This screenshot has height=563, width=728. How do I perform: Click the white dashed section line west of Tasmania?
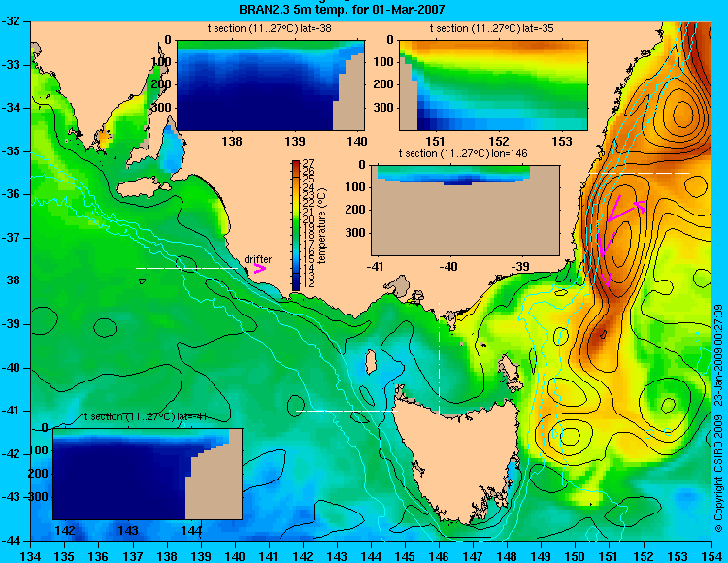(x=347, y=411)
